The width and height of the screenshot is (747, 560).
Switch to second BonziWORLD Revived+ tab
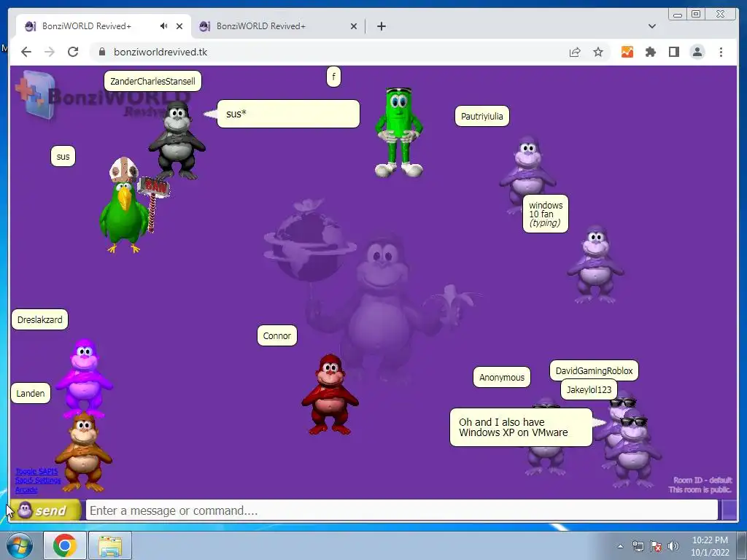point(277,26)
